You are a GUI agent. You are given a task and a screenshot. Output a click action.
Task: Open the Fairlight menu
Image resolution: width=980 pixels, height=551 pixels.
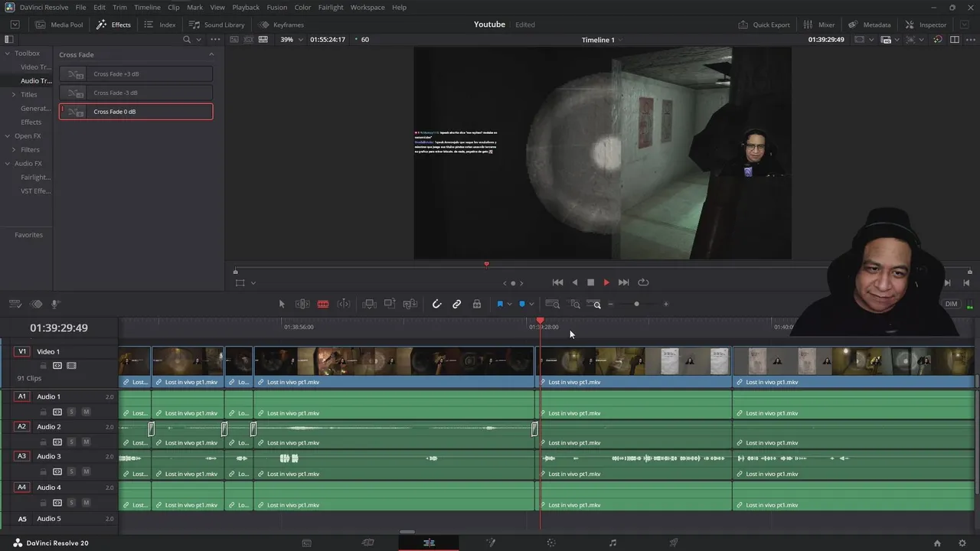pyautogui.click(x=331, y=7)
